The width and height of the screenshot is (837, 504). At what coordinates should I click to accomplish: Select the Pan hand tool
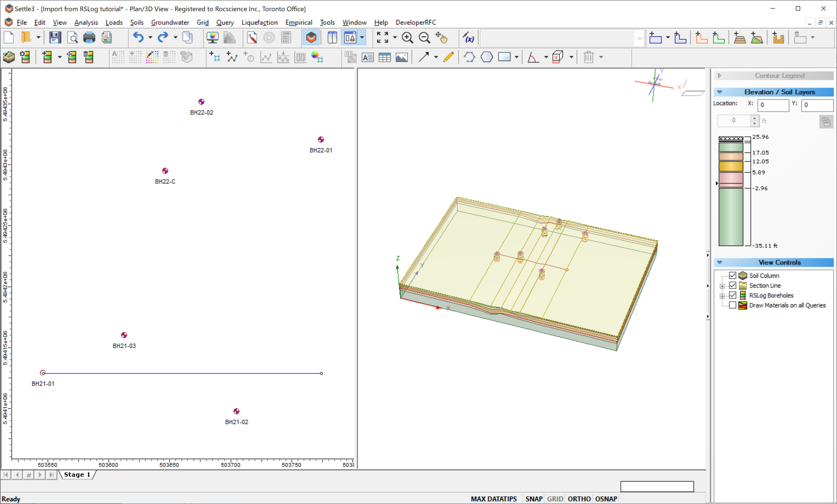coord(442,37)
